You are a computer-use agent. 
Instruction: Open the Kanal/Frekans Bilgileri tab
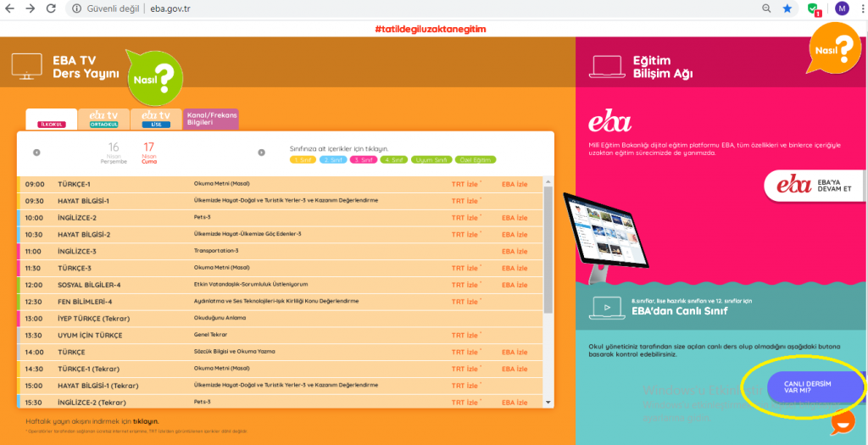point(211,119)
